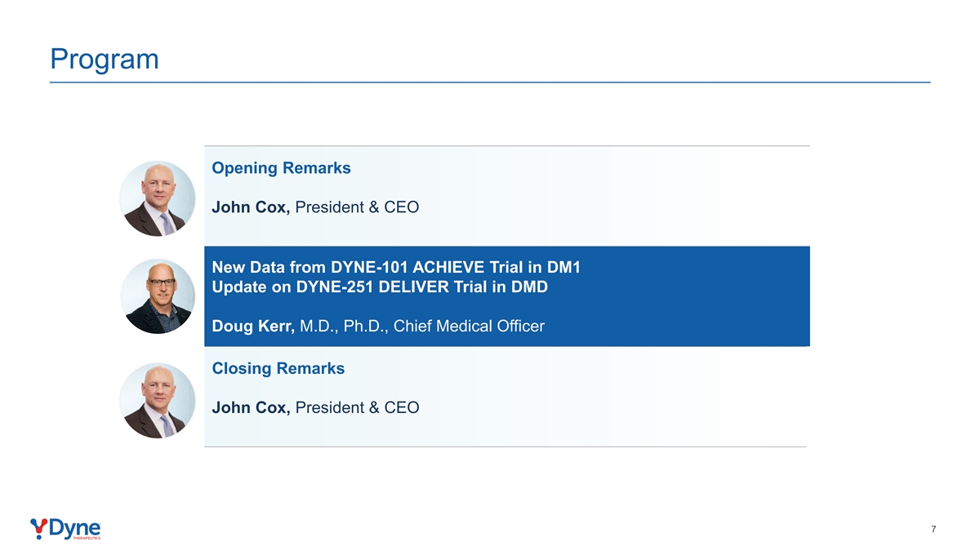Viewport: 980px width, 551px height.
Task: Click President & CEO title under Closing Remarks
Action: pyautogui.click(x=357, y=407)
